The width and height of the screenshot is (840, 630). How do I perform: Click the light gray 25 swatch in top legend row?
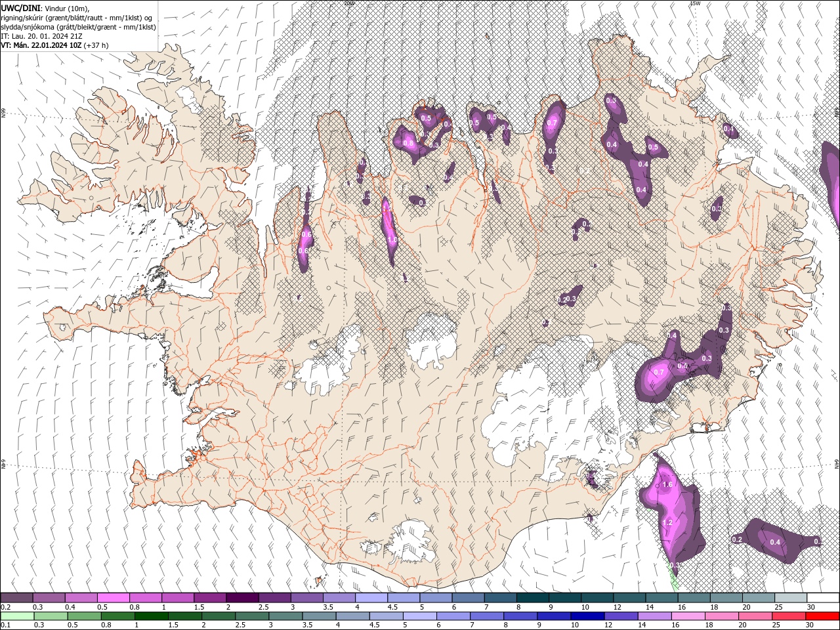tap(791, 598)
